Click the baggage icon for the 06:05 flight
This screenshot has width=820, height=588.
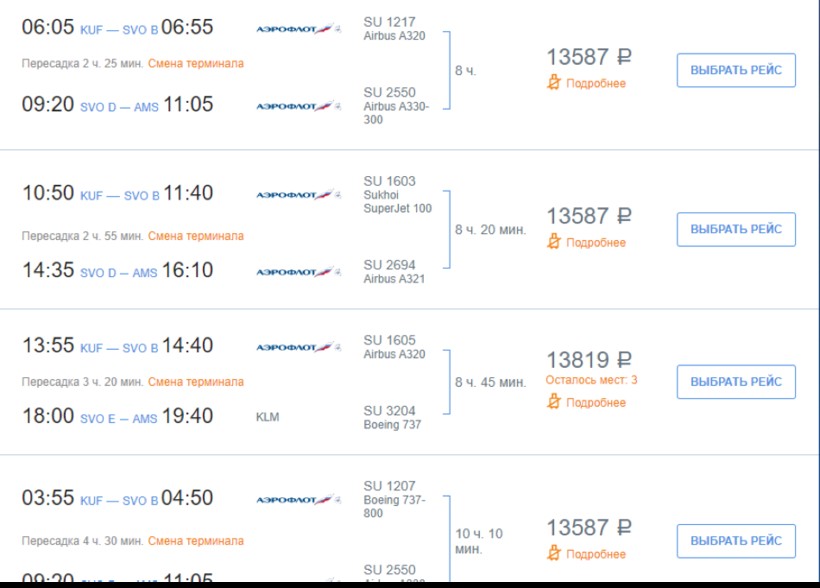click(x=554, y=83)
